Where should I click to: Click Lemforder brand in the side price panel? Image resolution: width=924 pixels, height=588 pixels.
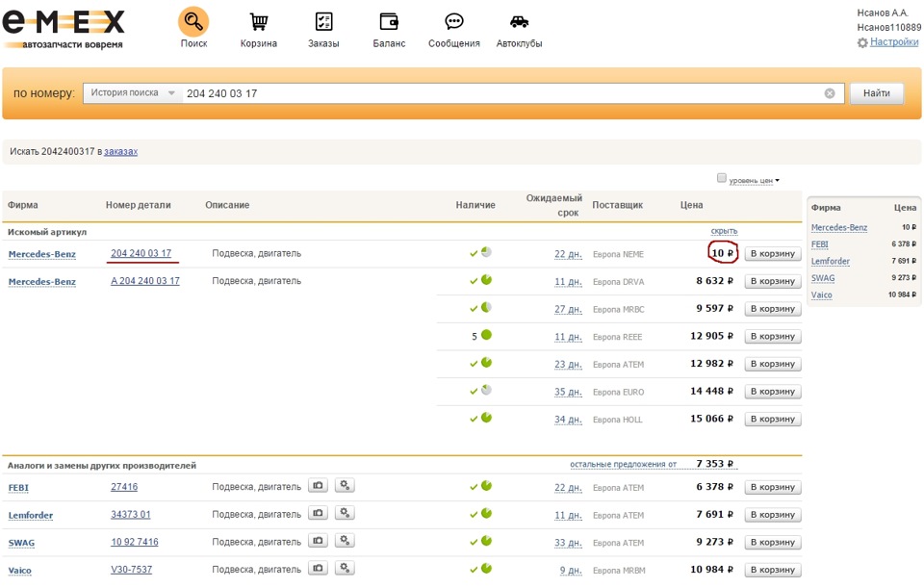pos(831,261)
